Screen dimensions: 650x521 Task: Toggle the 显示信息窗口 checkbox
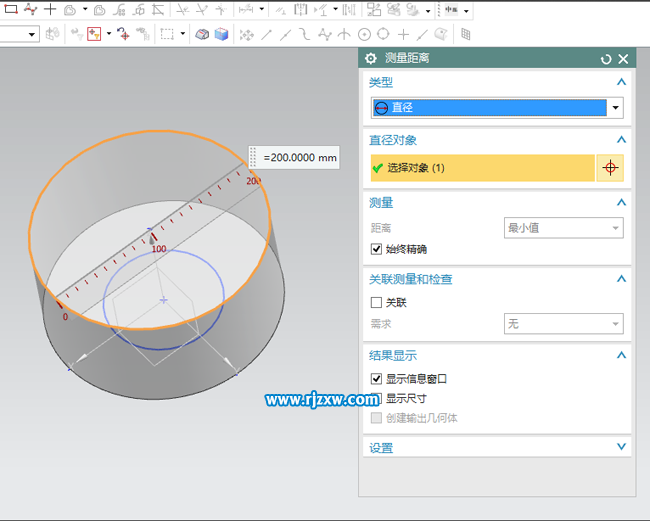(x=377, y=379)
